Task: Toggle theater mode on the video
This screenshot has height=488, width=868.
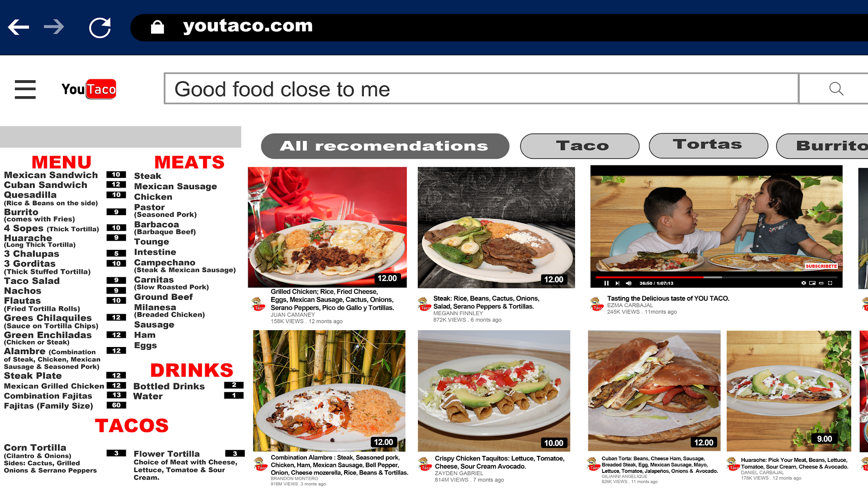Action: [821, 283]
